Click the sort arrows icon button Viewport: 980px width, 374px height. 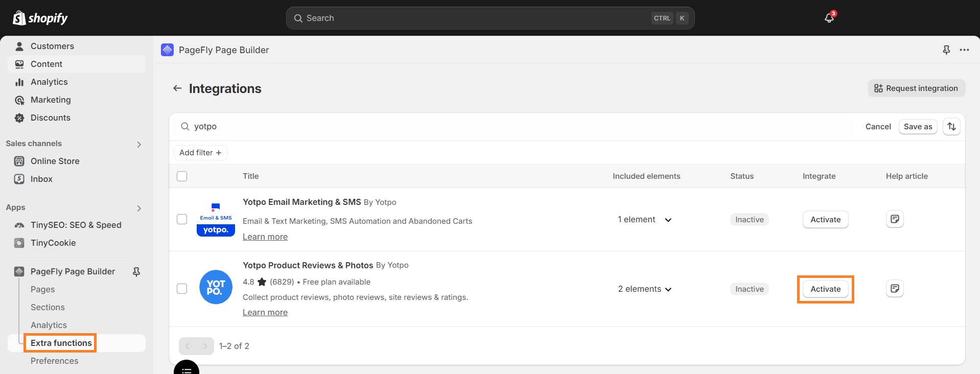tap(951, 127)
